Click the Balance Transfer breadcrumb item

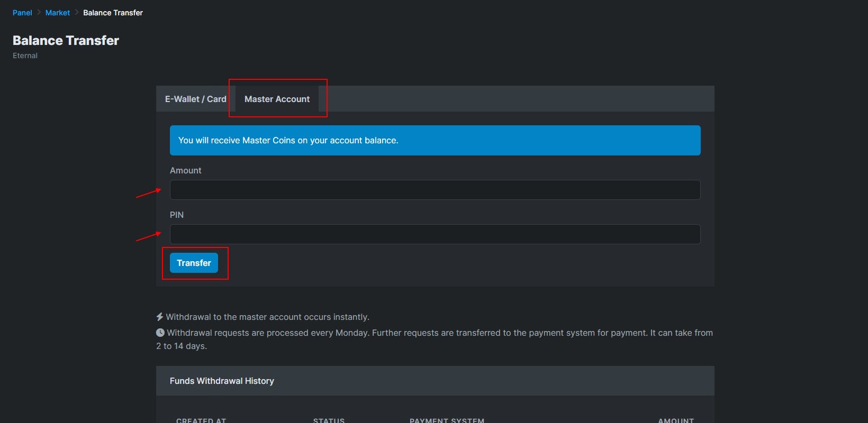(113, 13)
